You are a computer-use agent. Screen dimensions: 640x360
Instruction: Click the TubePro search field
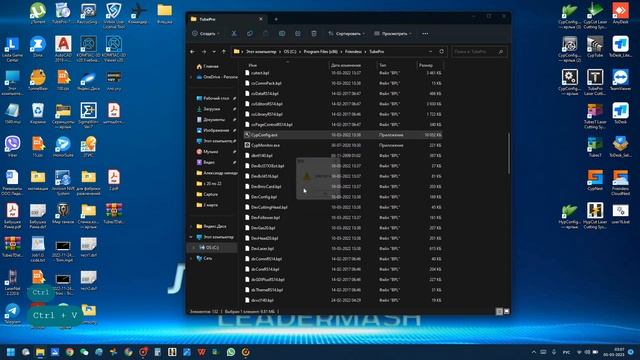click(x=478, y=52)
